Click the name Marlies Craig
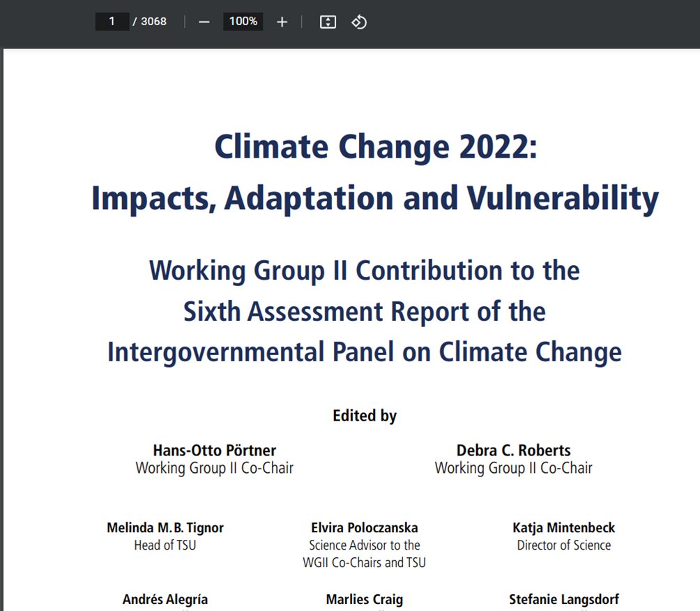 [x=364, y=599]
